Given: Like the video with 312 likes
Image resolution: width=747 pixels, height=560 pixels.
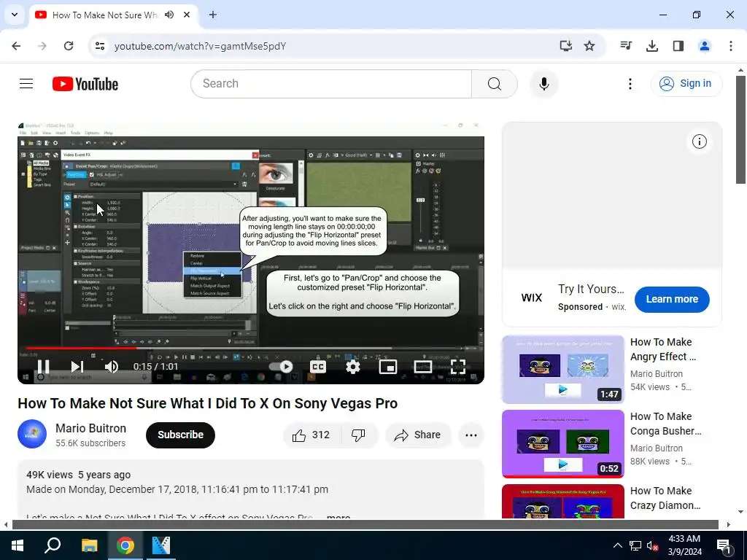Looking at the screenshot, I should point(311,435).
